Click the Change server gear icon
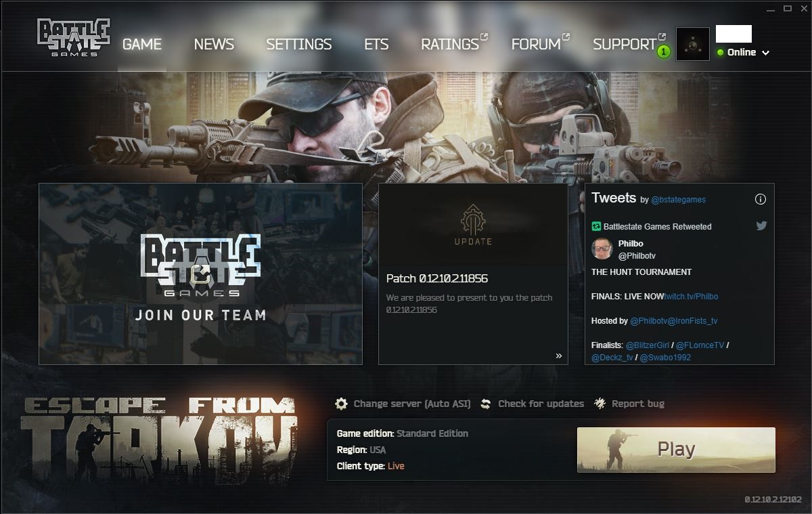This screenshot has width=812, height=514. tap(342, 404)
